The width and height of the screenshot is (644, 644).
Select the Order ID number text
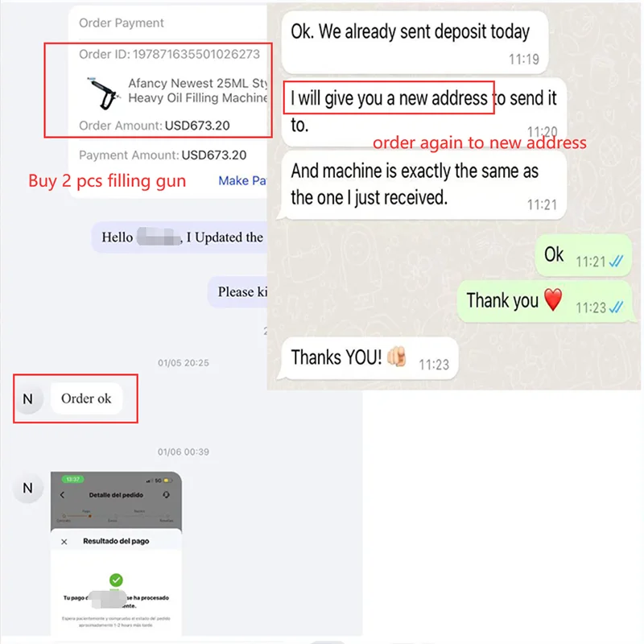pyautogui.click(x=196, y=54)
